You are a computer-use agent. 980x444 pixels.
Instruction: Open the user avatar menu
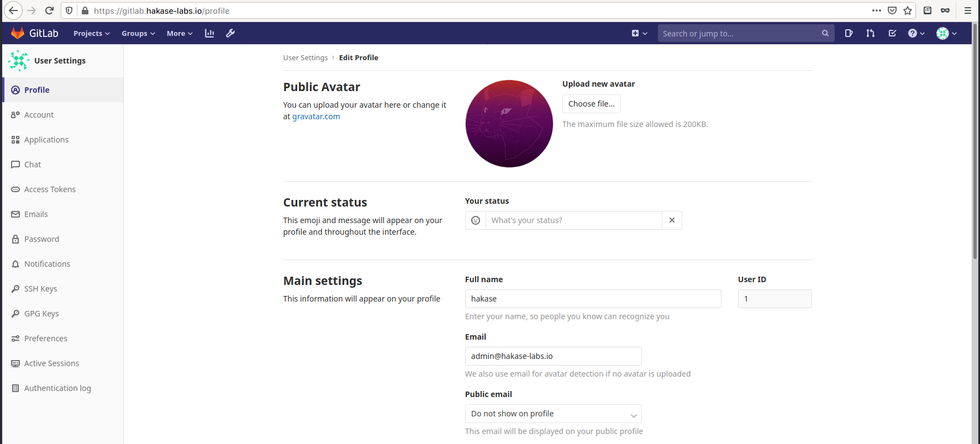pos(946,33)
